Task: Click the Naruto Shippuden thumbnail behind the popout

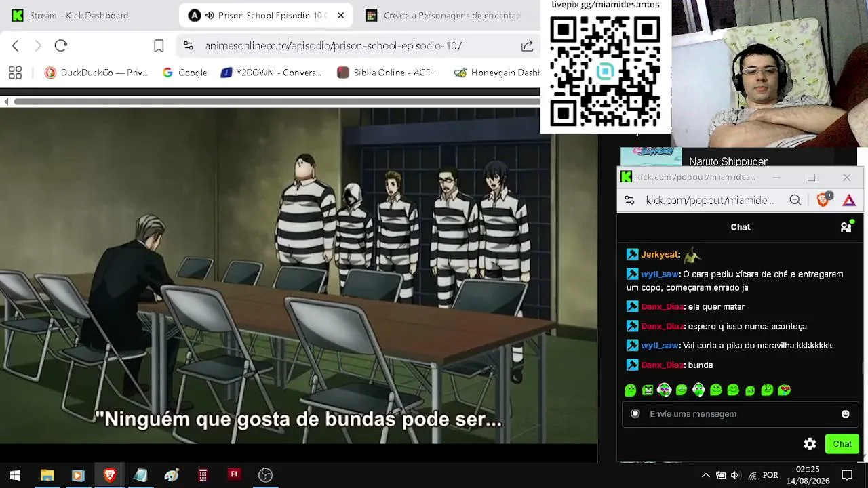Action: pos(651,157)
